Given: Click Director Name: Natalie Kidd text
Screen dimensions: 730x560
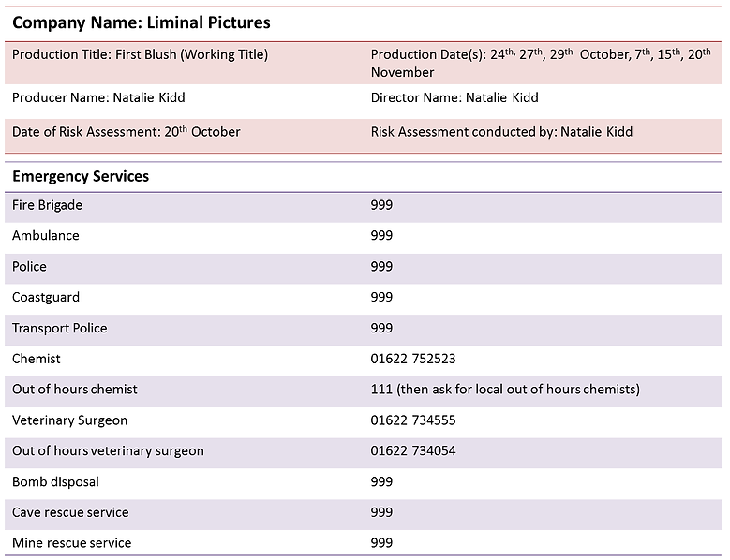Looking at the screenshot, I should 454,97.
